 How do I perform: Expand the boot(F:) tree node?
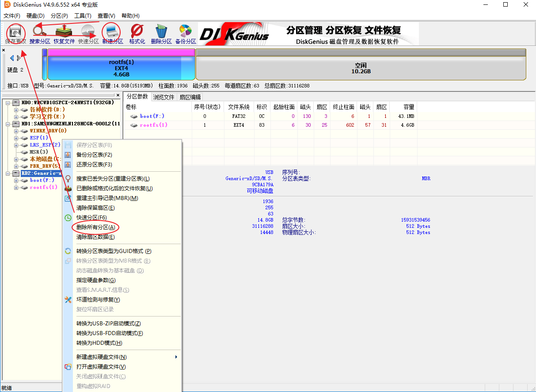[x=16, y=181]
